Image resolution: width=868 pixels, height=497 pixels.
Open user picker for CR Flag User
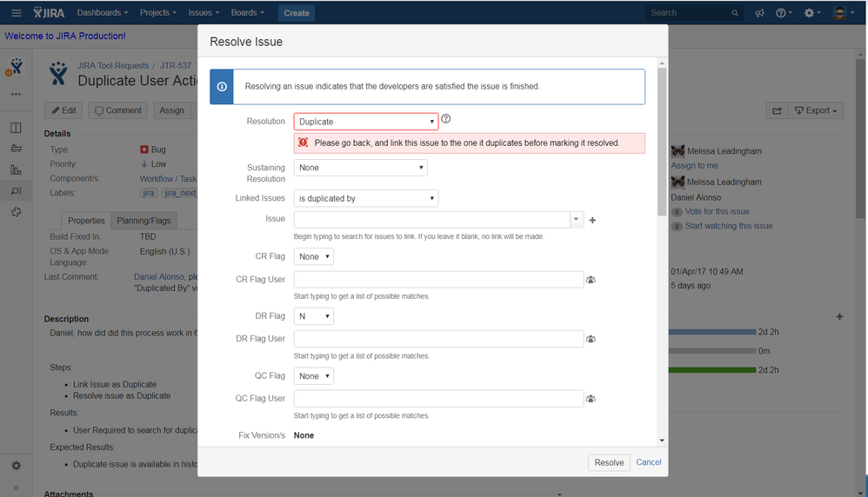pyautogui.click(x=591, y=280)
